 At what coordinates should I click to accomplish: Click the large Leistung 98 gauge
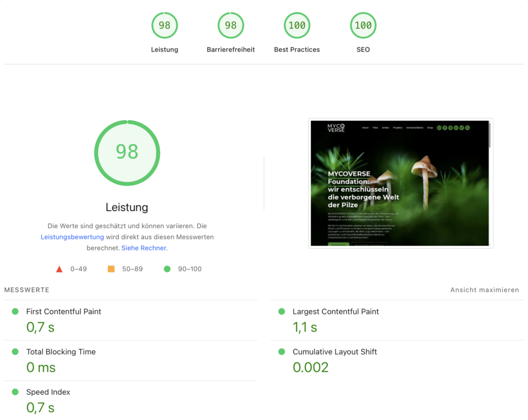127,153
